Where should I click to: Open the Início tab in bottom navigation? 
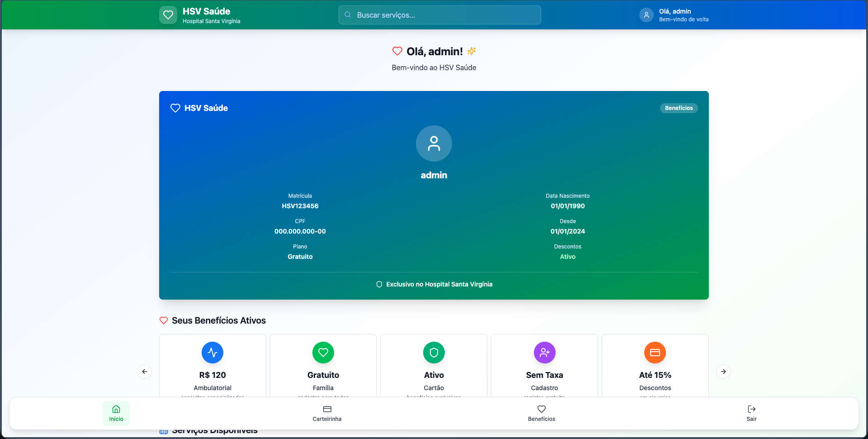(116, 413)
